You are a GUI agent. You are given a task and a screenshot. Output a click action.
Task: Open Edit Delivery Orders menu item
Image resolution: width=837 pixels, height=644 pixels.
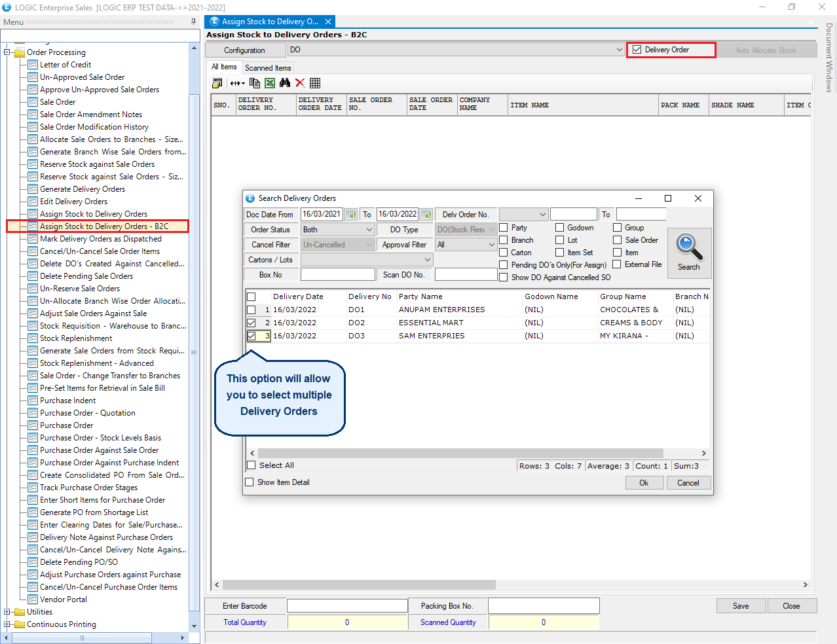pos(73,202)
